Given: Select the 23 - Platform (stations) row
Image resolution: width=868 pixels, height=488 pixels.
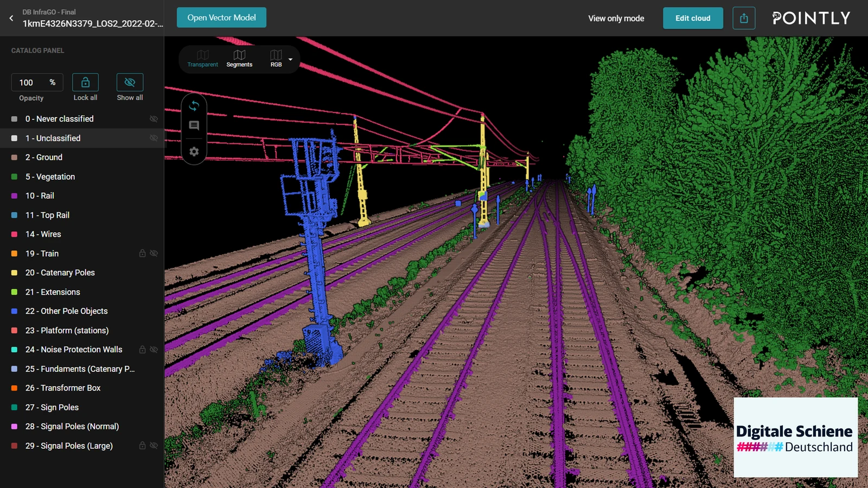Looking at the screenshot, I should pos(82,331).
